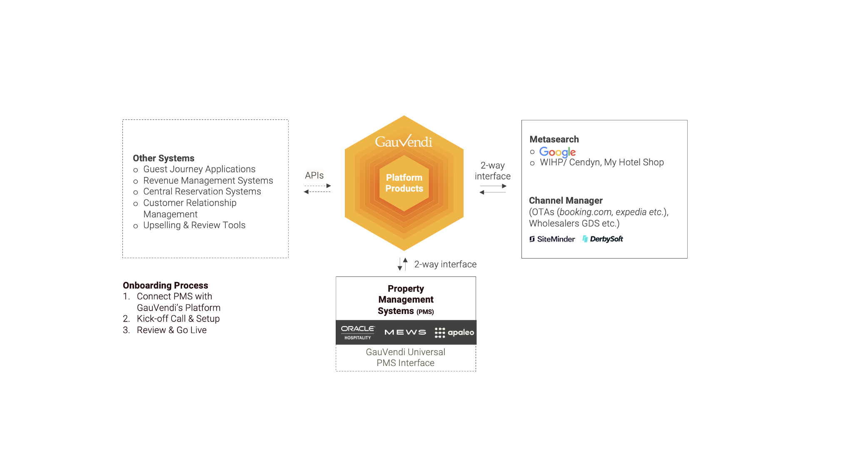Click the Google logo under Metasearch
Screen dimensions: 868x458
tap(557, 152)
